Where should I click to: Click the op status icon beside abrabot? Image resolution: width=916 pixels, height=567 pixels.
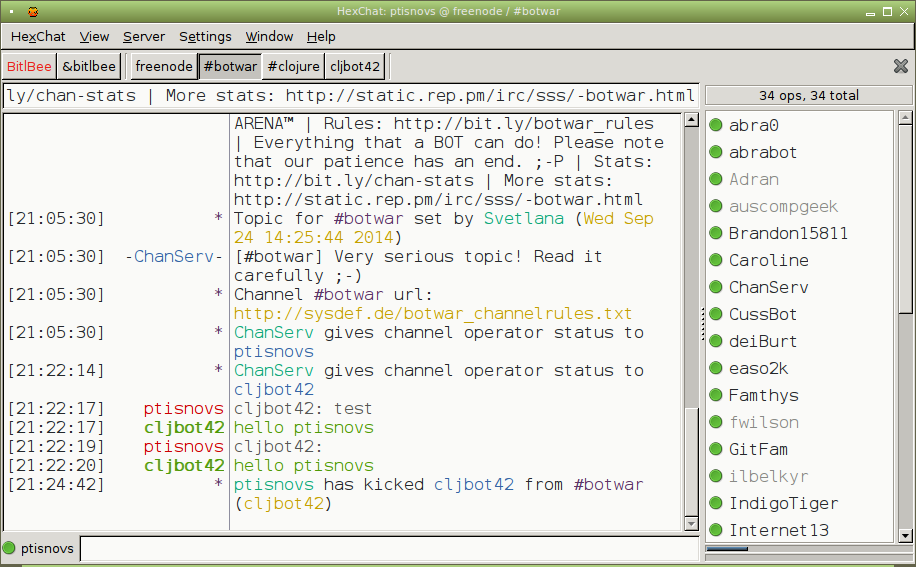[716, 152]
